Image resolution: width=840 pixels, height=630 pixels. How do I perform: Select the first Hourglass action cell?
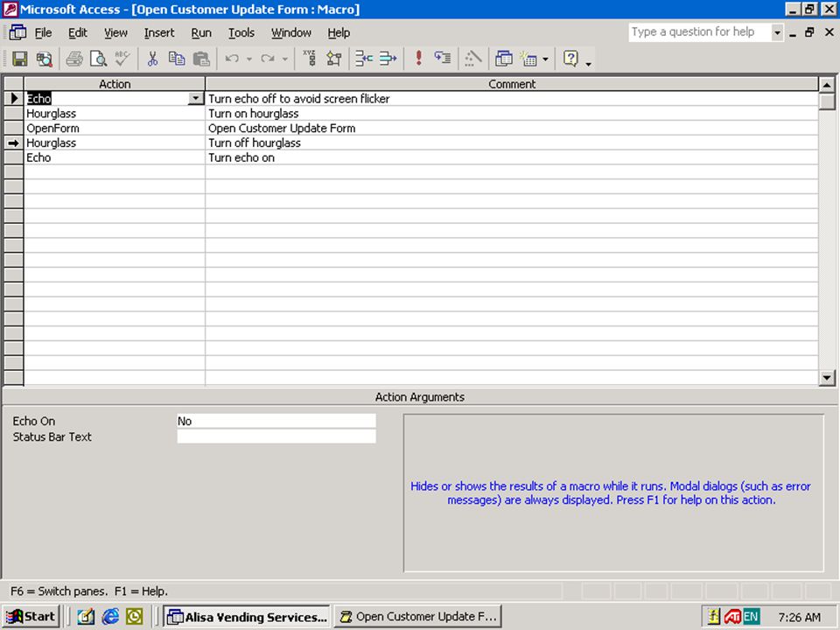[115, 114]
